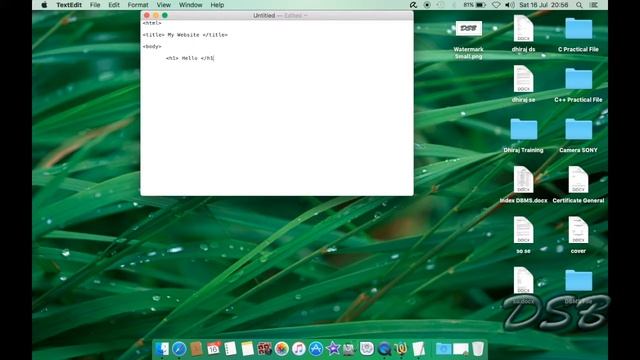Open the View menu
This screenshot has height=360, width=640.
[164, 5]
